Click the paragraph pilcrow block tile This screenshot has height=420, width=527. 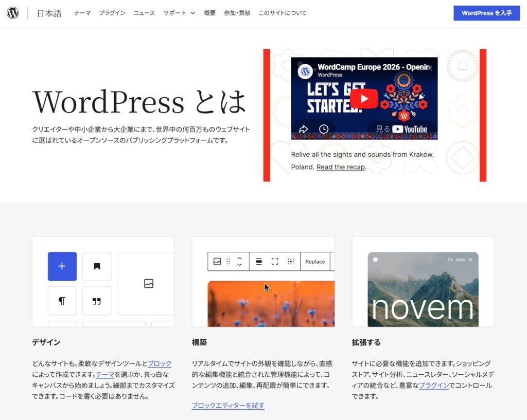point(62,301)
